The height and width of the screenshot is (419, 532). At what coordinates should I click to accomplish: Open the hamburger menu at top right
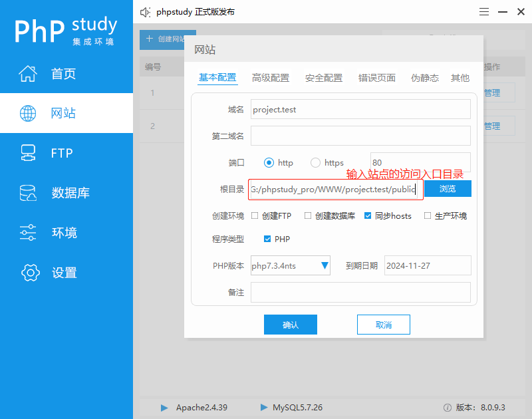[x=483, y=11]
